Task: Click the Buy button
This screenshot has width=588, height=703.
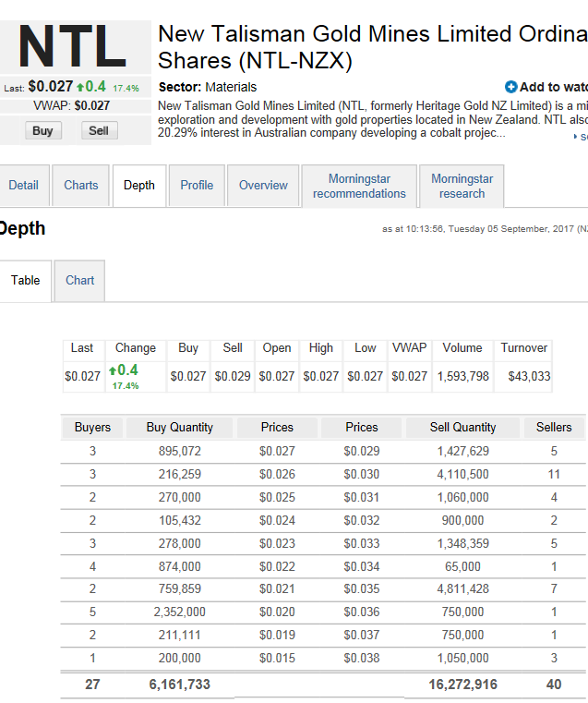Action: pos(43,131)
